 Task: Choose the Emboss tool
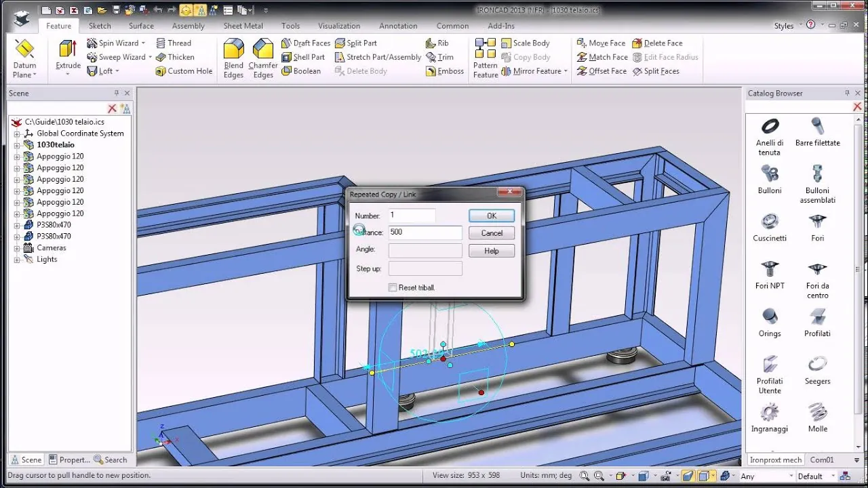tap(445, 71)
